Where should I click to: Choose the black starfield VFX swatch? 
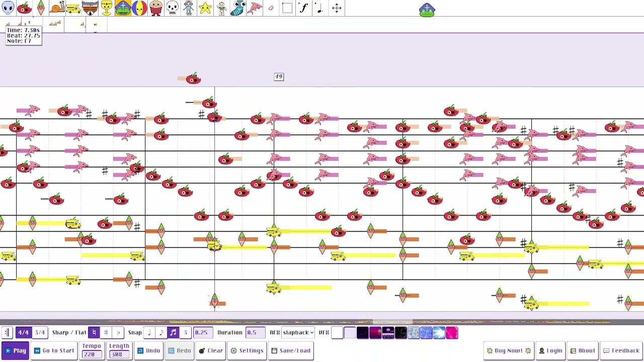[401, 332]
